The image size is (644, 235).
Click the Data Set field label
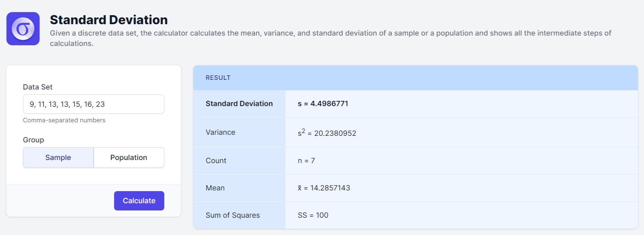tap(38, 87)
